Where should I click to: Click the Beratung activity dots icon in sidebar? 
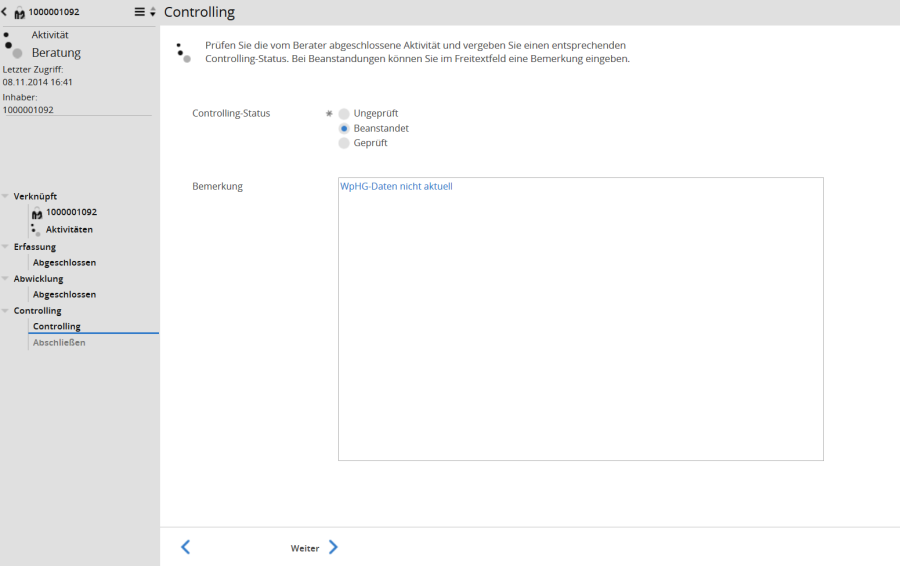point(13,46)
